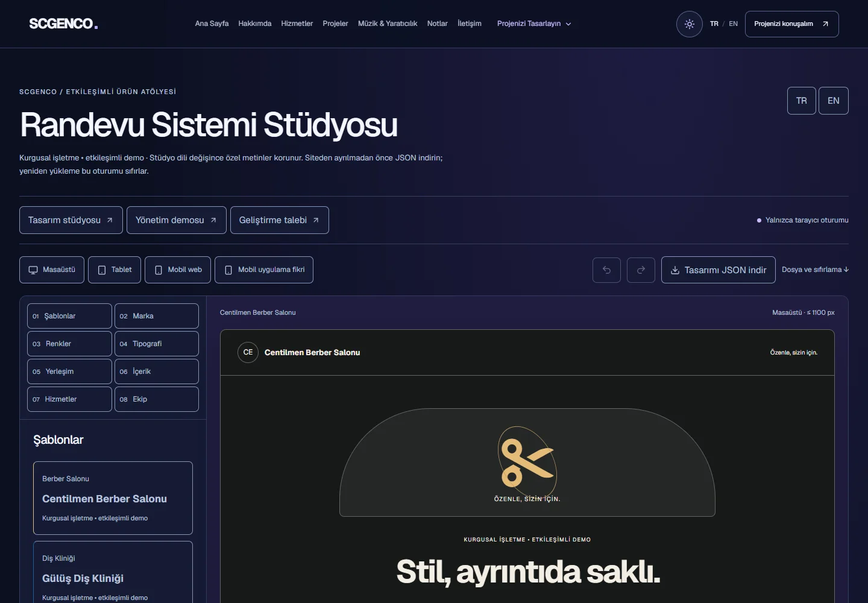Click the CE avatar badge in preview header
The height and width of the screenshot is (603, 868).
point(248,352)
